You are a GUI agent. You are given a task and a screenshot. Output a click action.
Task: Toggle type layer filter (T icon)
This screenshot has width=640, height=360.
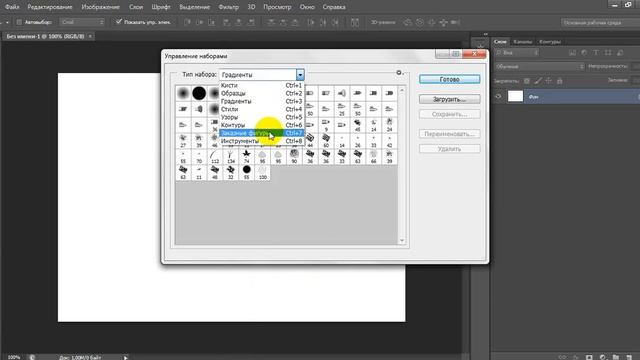pyautogui.click(x=596, y=53)
